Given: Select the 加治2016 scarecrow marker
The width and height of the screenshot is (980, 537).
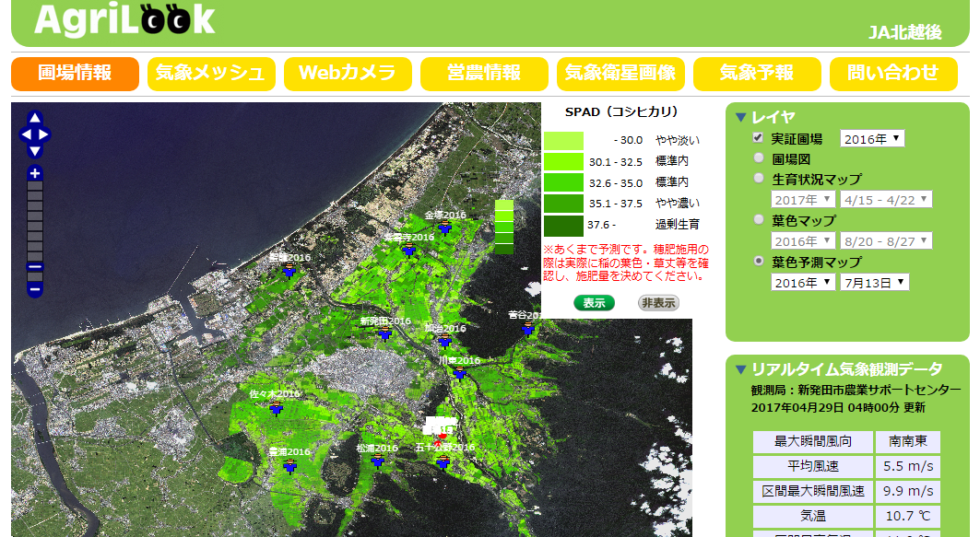Looking at the screenshot, I should 444,340.
